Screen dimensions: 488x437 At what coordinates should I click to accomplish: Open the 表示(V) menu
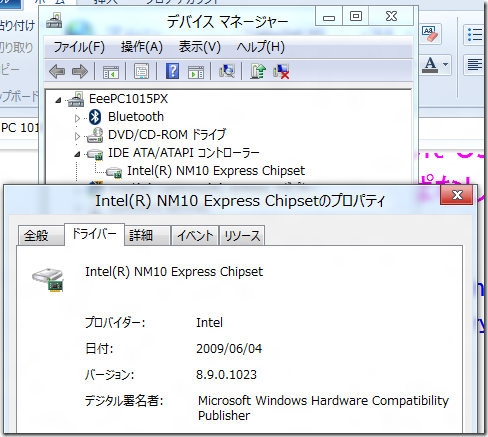pyautogui.click(x=200, y=47)
